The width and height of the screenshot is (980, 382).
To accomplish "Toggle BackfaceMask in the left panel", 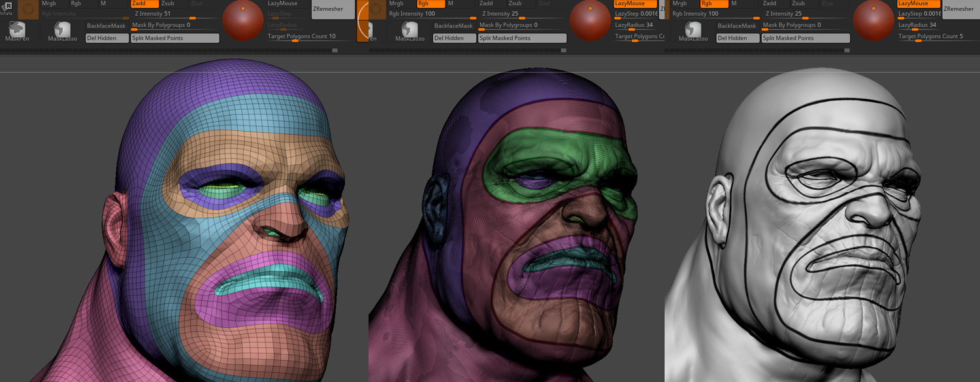I will [106, 26].
